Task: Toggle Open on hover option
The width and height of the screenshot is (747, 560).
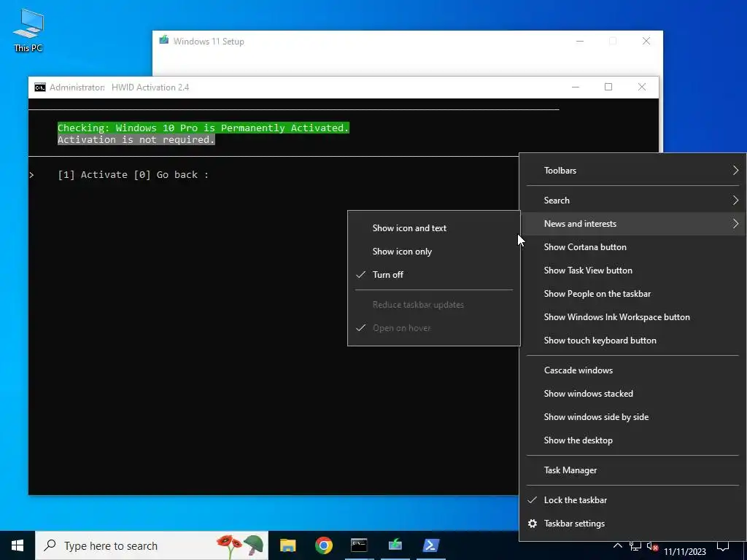Action: 433,328
